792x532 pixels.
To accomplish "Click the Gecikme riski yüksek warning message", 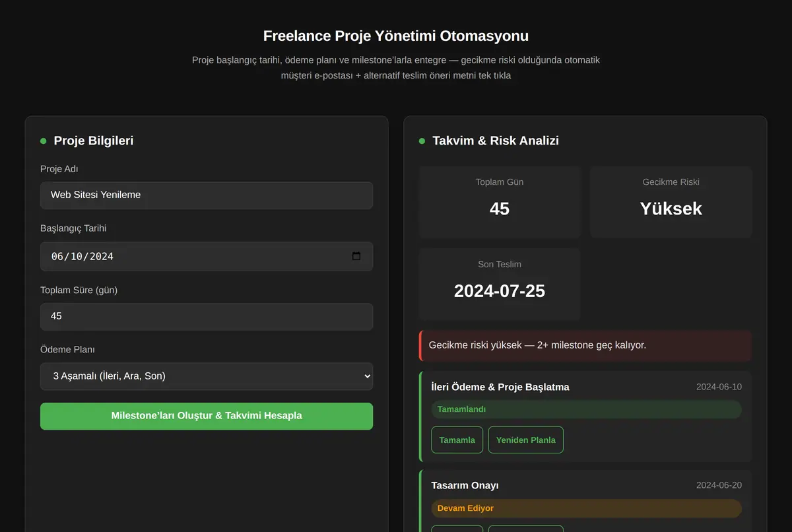I will click(x=585, y=345).
